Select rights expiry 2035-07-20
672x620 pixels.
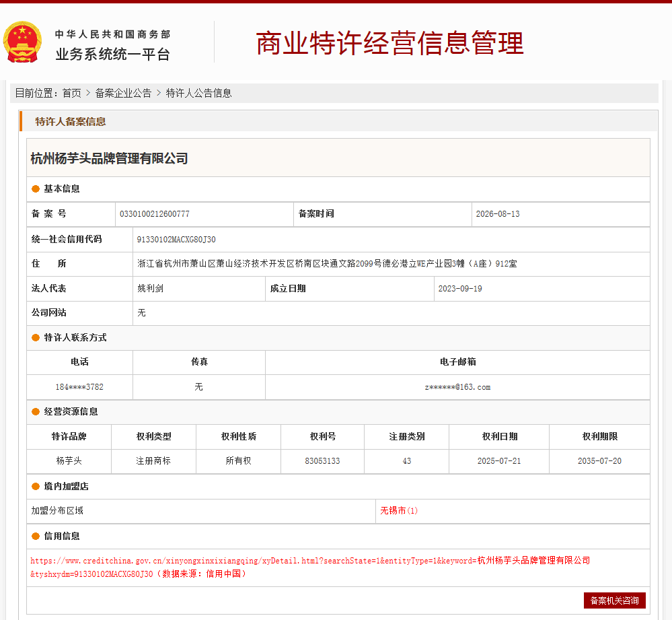599,461
